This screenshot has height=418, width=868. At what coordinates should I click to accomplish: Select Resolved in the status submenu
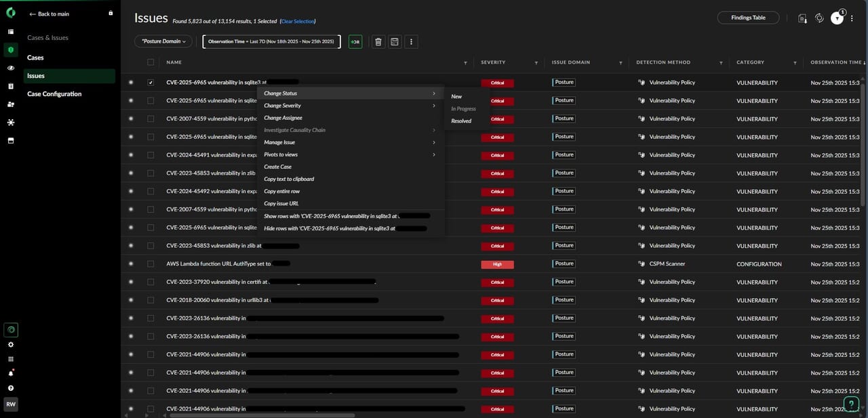coord(461,121)
